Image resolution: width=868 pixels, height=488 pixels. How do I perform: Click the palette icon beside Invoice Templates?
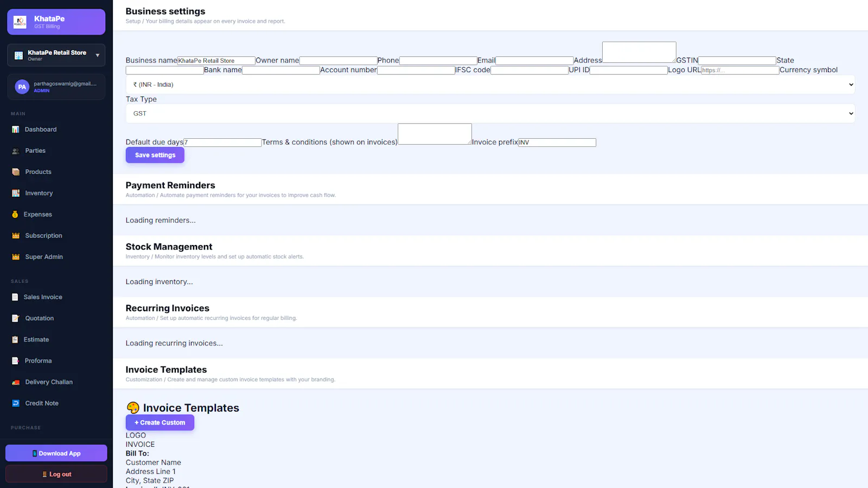[133, 408]
